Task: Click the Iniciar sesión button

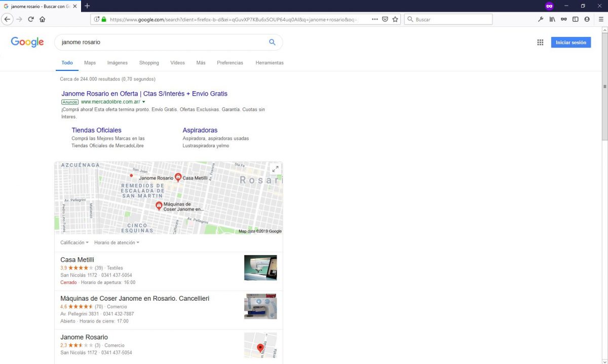Action: [571, 42]
